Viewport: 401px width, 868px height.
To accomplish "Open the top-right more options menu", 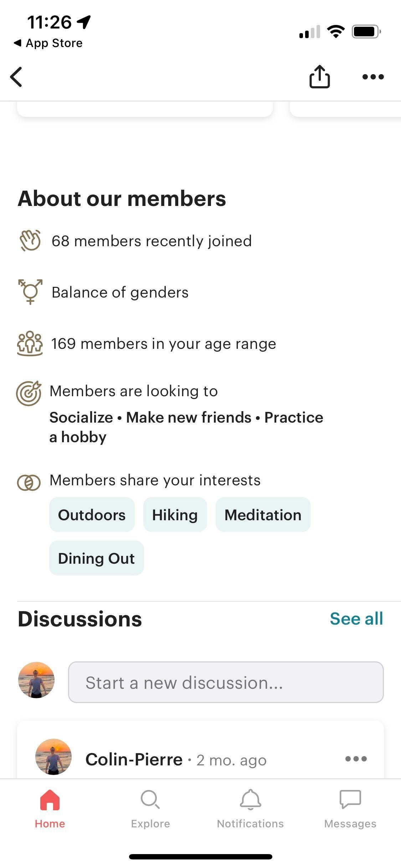I will click(373, 77).
